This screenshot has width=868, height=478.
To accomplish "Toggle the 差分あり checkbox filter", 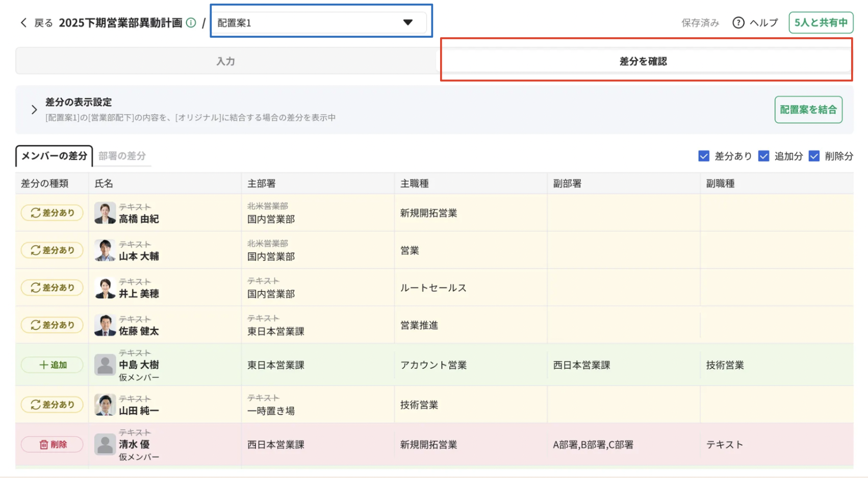I will (x=704, y=156).
